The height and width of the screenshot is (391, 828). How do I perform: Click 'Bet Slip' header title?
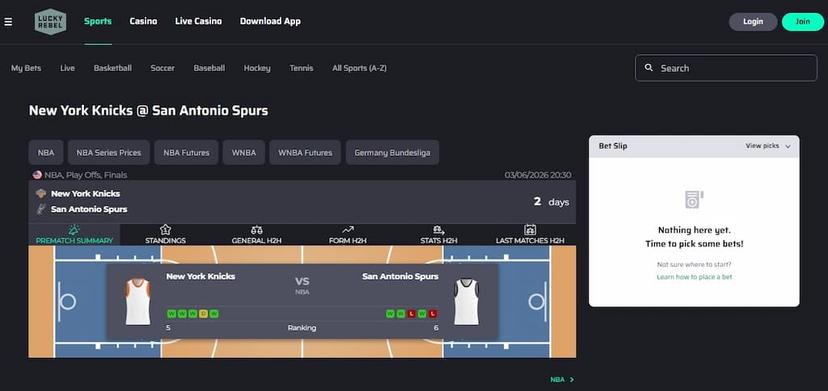(x=613, y=146)
